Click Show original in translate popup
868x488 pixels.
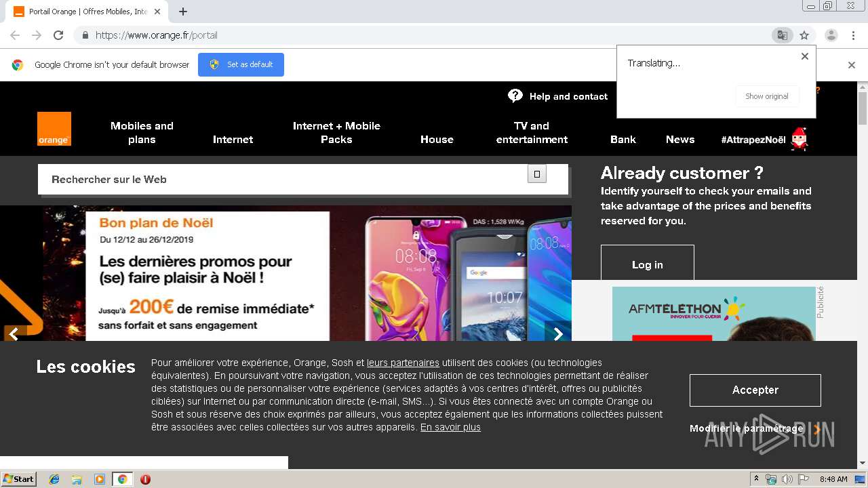tap(767, 96)
